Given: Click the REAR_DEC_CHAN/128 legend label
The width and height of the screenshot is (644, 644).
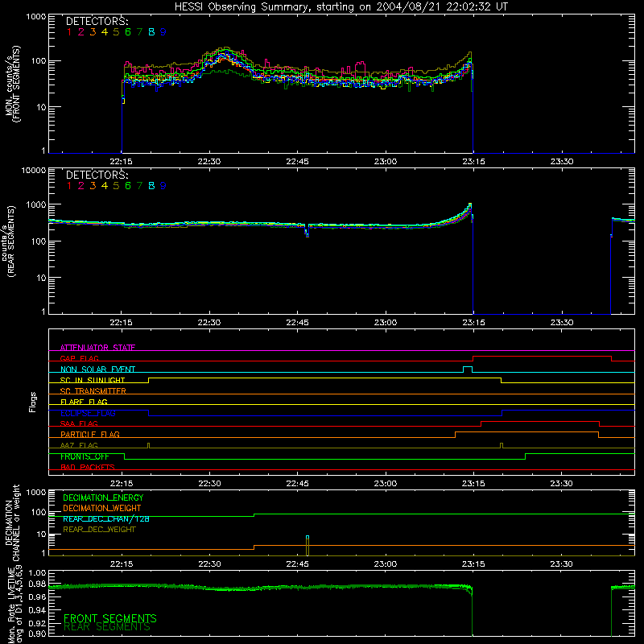Looking at the screenshot, I should coord(106,518).
